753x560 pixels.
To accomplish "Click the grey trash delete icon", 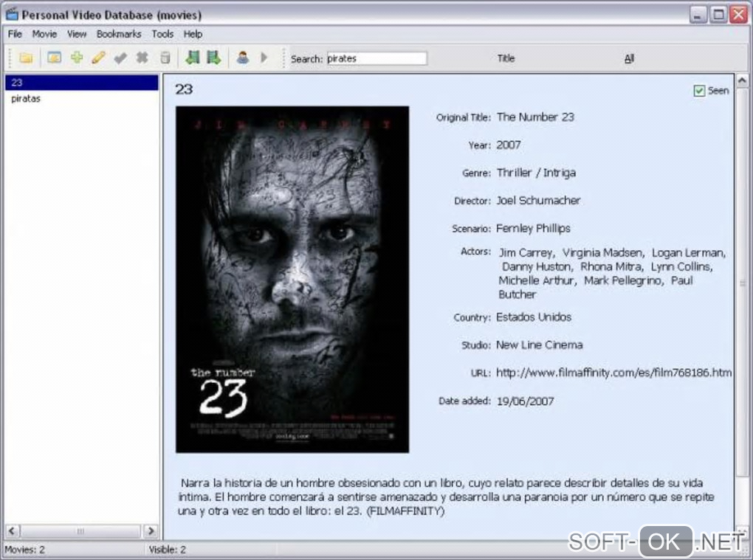I will [x=165, y=58].
